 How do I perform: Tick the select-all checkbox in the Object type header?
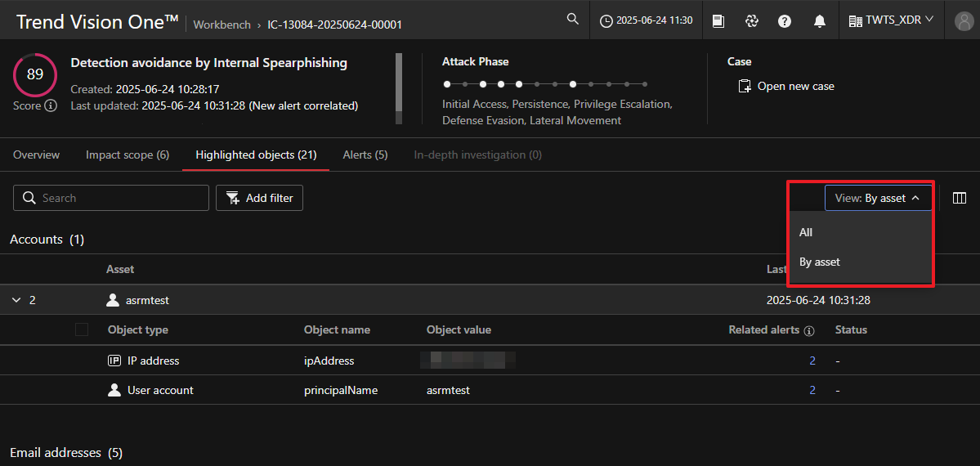point(82,329)
